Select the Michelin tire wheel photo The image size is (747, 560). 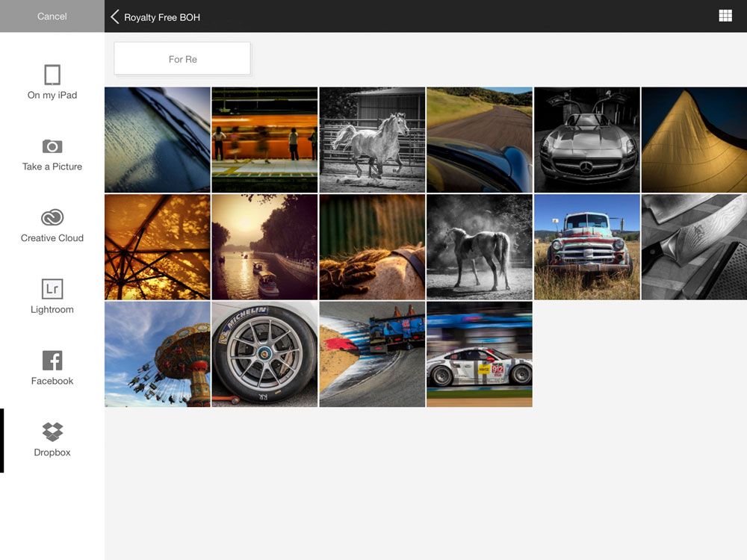264,354
